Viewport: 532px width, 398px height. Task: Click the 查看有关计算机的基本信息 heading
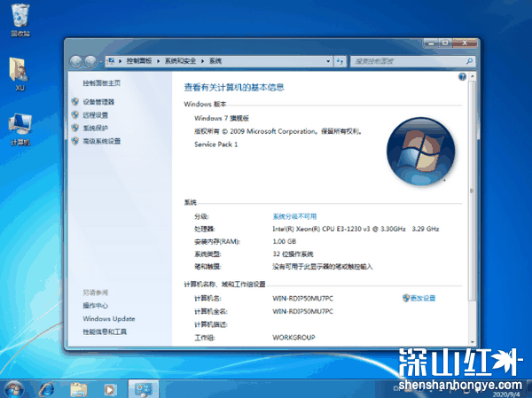point(234,88)
